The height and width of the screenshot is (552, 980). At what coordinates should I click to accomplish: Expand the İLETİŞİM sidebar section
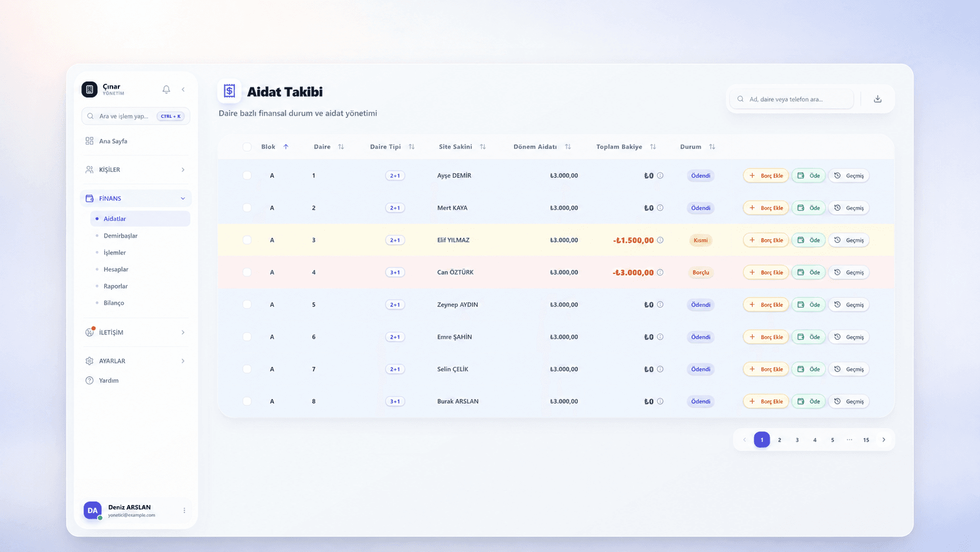(x=135, y=332)
